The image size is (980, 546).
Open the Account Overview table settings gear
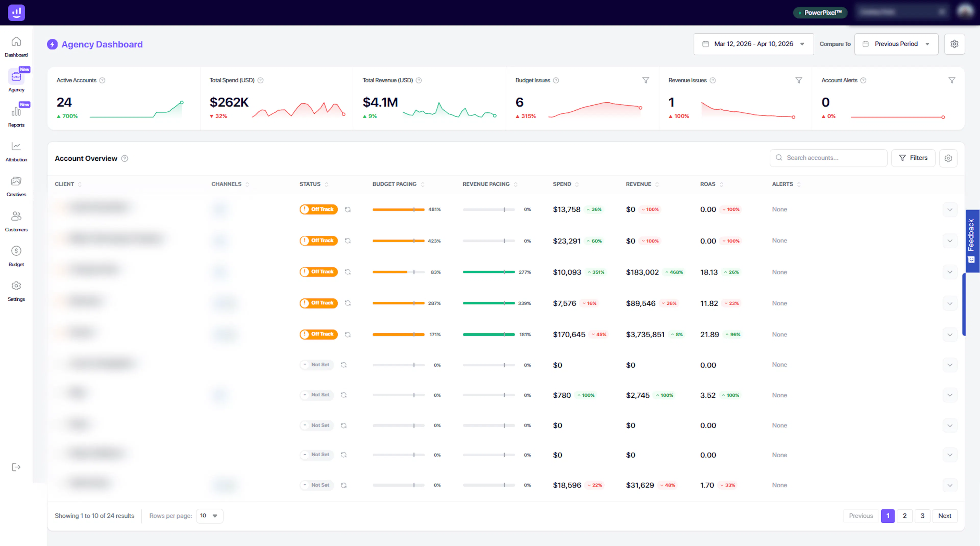(948, 158)
